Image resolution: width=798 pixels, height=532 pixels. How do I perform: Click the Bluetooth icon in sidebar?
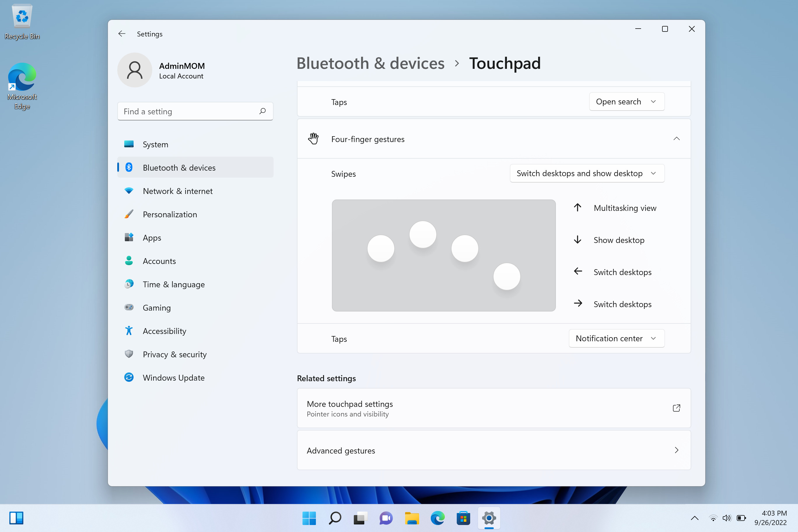tap(129, 167)
